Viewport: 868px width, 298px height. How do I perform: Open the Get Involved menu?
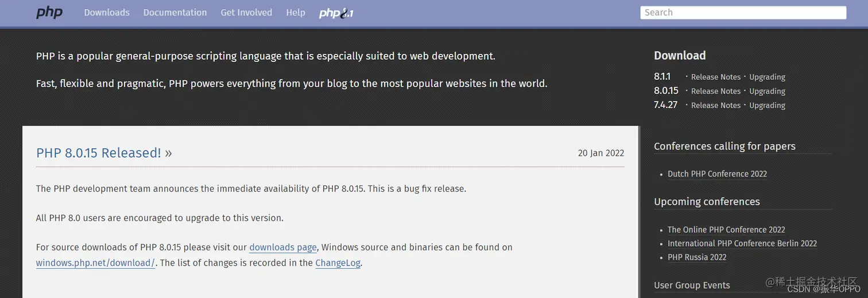(x=246, y=12)
